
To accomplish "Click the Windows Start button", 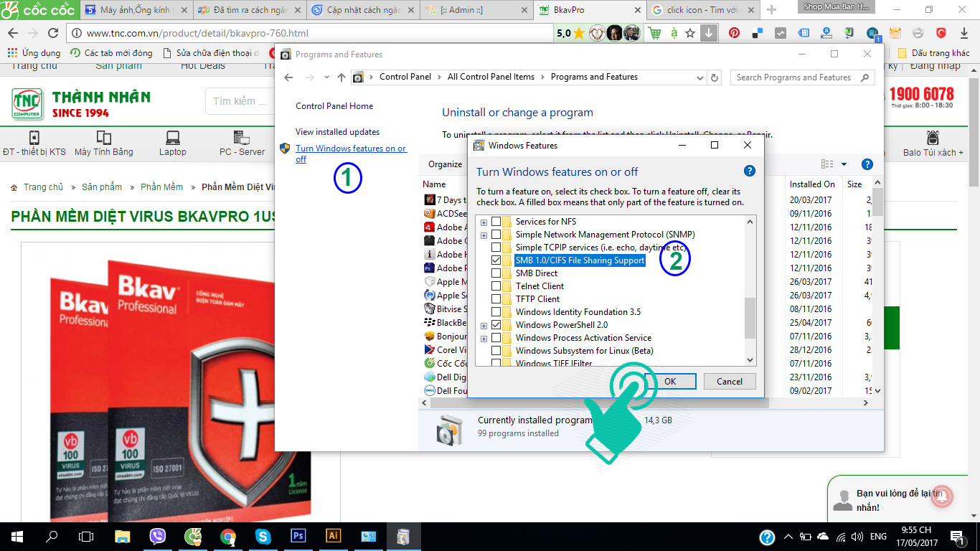I will pos(17,536).
